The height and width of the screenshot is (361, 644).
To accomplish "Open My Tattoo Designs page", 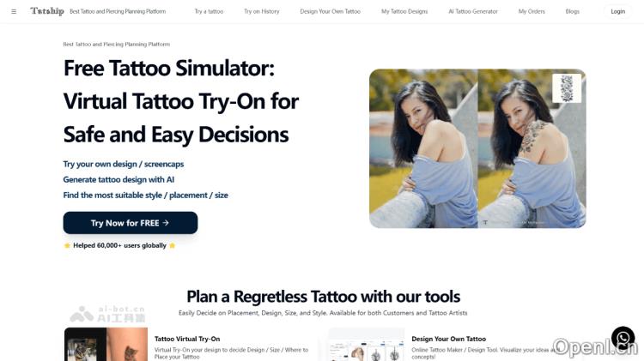I will pos(404,11).
